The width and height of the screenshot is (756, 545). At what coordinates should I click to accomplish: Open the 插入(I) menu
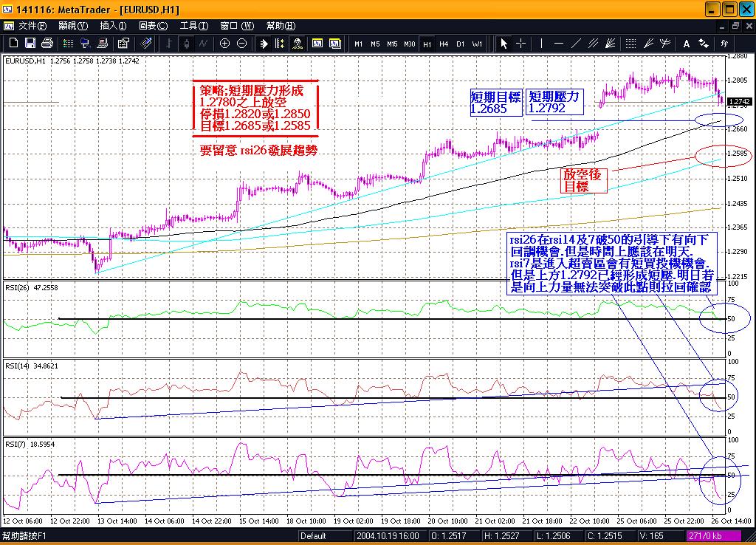(x=113, y=26)
